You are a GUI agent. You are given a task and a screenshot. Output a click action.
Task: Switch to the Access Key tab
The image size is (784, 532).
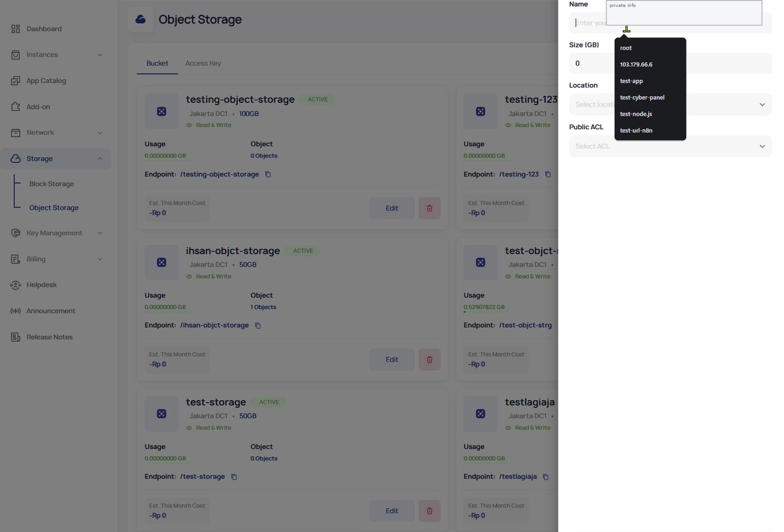(203, 63)
